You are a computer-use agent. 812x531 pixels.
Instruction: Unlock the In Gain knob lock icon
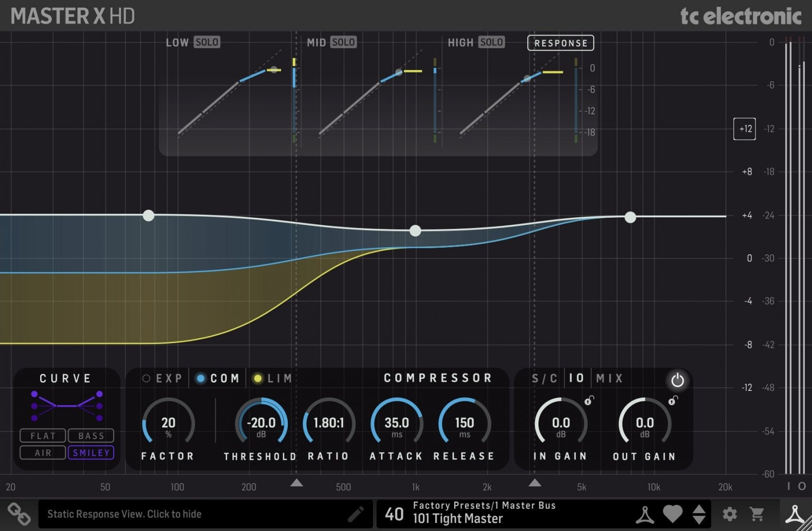tap(590, 401)
